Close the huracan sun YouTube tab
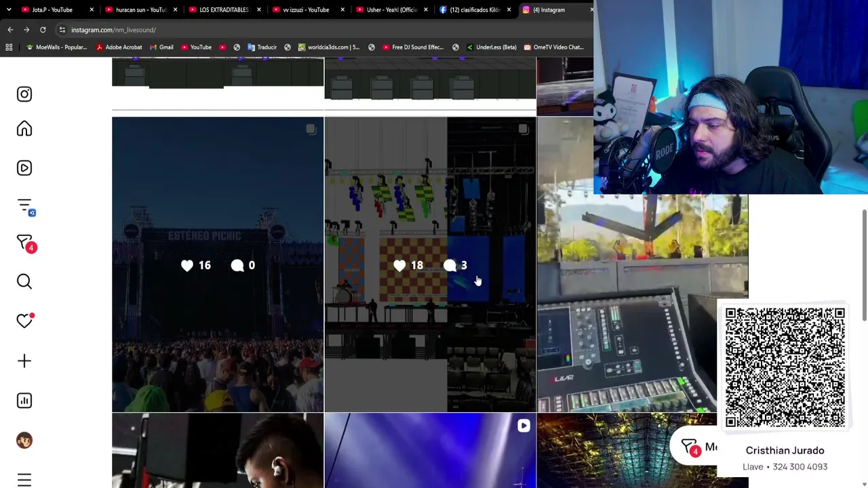The height and width of the screenshot is (488, 868). pyautogui.click(x=175, y=10)
